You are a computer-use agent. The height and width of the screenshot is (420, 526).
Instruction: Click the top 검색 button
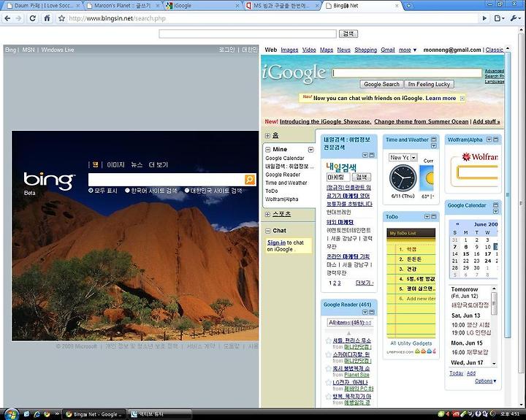348,34
